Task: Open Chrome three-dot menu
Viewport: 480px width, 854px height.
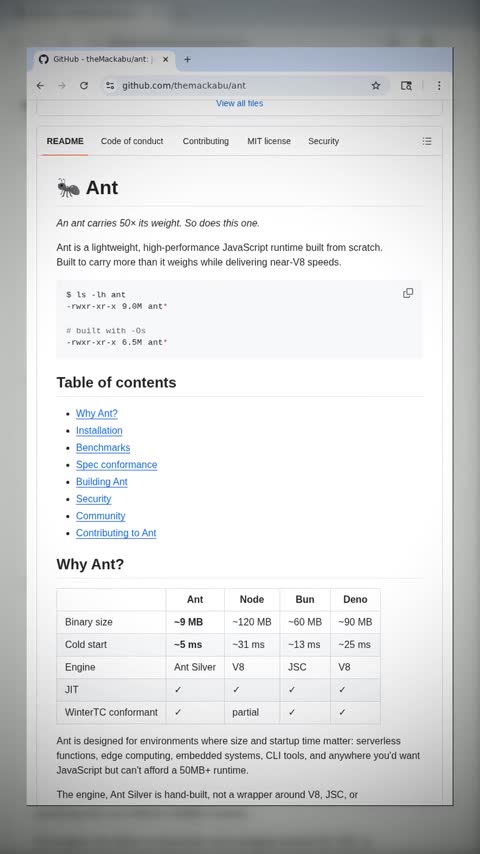Action: click(439, 86)
